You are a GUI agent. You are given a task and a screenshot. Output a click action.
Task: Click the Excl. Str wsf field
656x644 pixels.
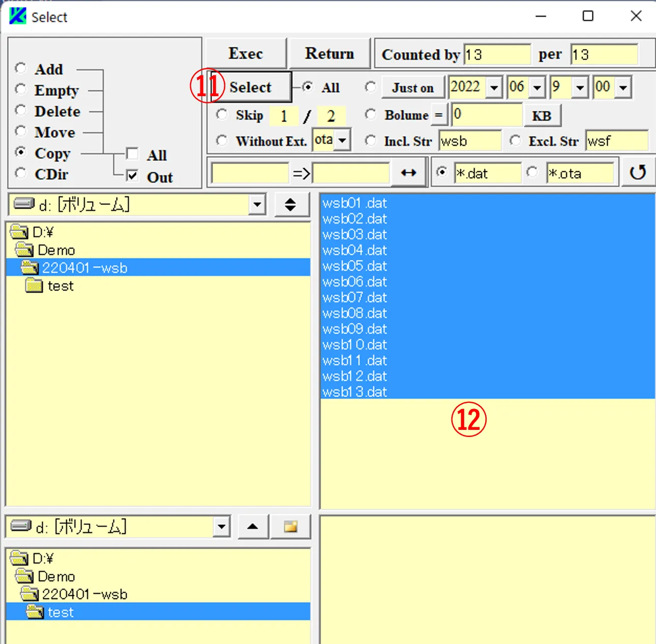[617, 141]
